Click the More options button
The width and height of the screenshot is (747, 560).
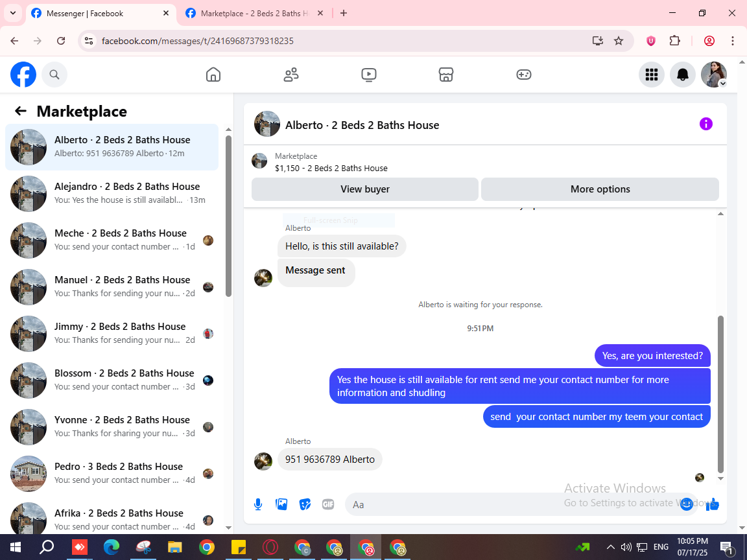click(600, 189)
